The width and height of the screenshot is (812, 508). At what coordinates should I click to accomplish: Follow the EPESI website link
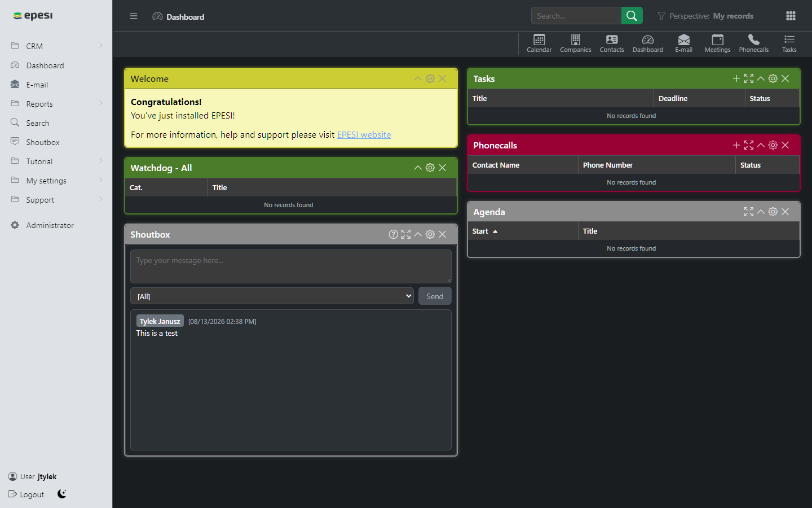364,134
